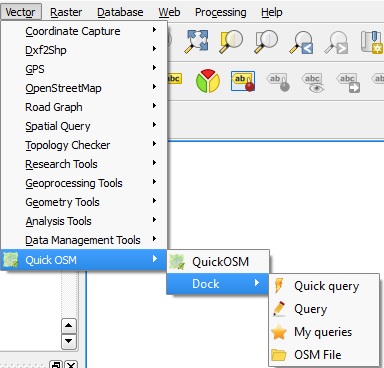
Task: Expand Road Graph submenu
Action: click(x=84, y=107)
